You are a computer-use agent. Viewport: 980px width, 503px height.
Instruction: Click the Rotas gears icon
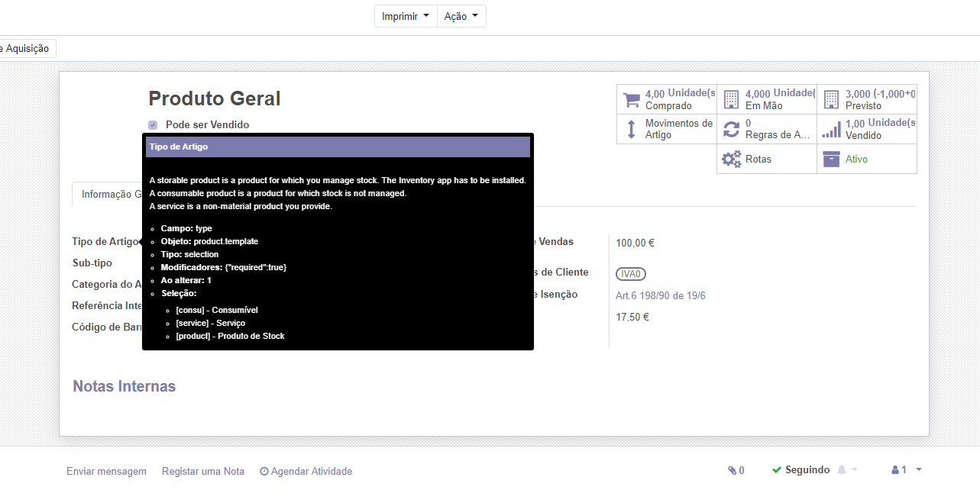pos(731,159)
